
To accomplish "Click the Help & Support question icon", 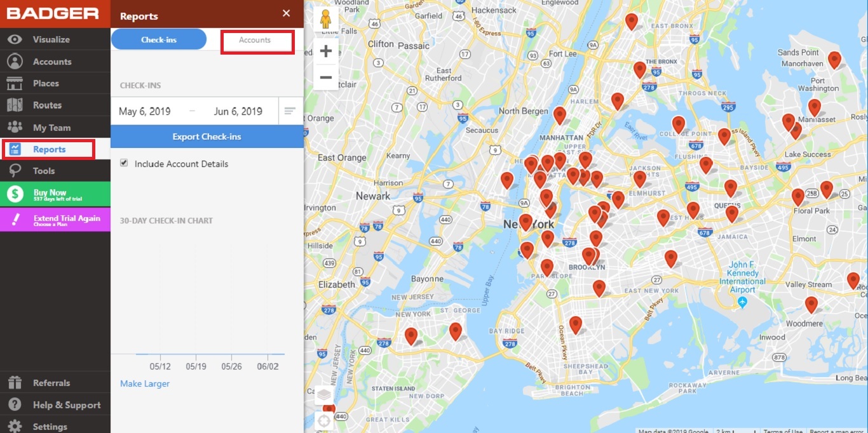I will [15, 405].
